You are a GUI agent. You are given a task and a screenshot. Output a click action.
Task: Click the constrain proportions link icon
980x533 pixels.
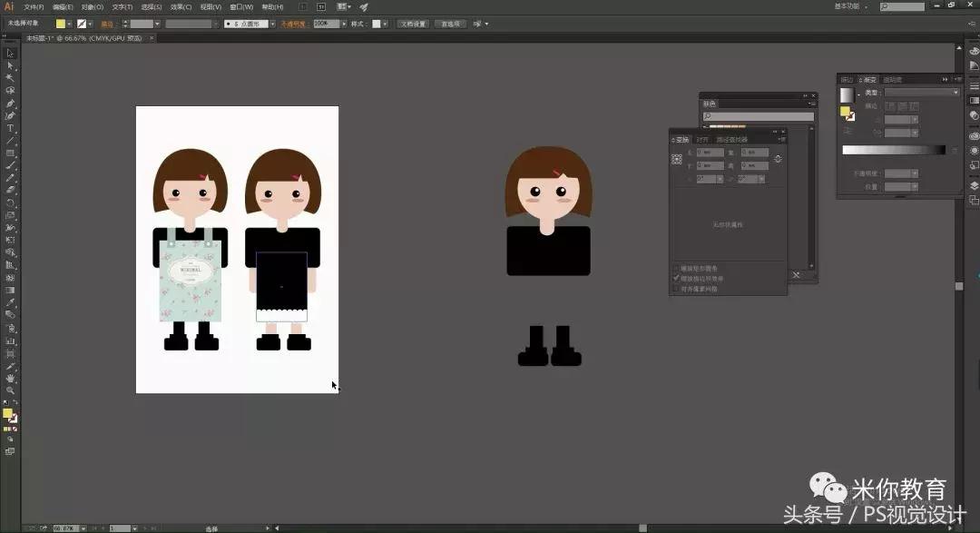pos(778,159)
